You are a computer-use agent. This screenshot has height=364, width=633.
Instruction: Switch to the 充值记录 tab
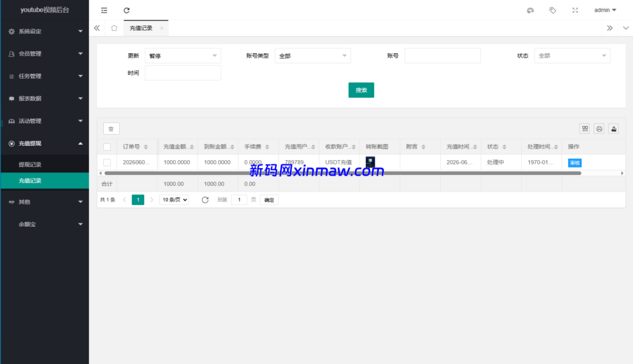click(141, 28)
